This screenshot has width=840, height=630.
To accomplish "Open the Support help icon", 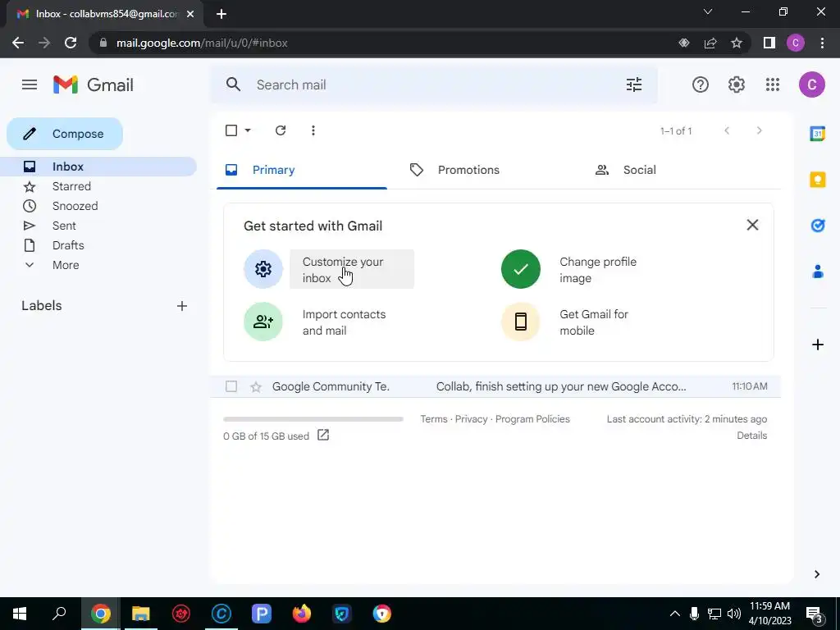I will coord(701,84).
